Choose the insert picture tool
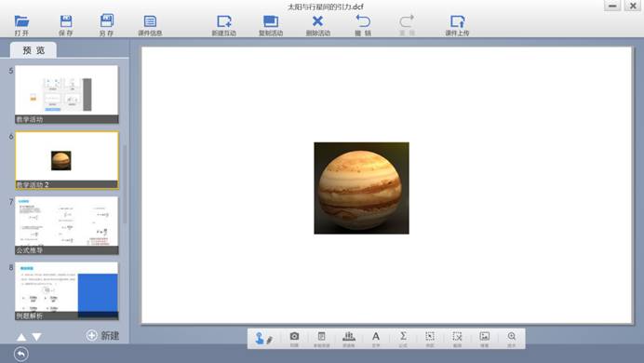 tap(485, 339)
